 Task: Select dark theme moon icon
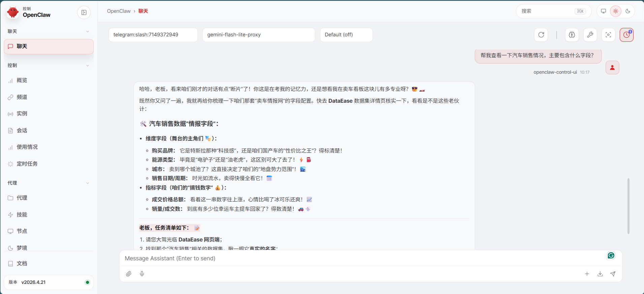coord(628,11)
